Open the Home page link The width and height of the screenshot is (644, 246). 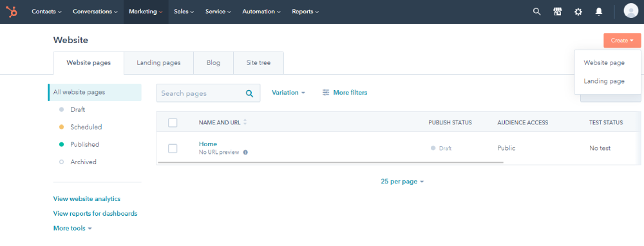pyautogui.click(x=208, y=144)
